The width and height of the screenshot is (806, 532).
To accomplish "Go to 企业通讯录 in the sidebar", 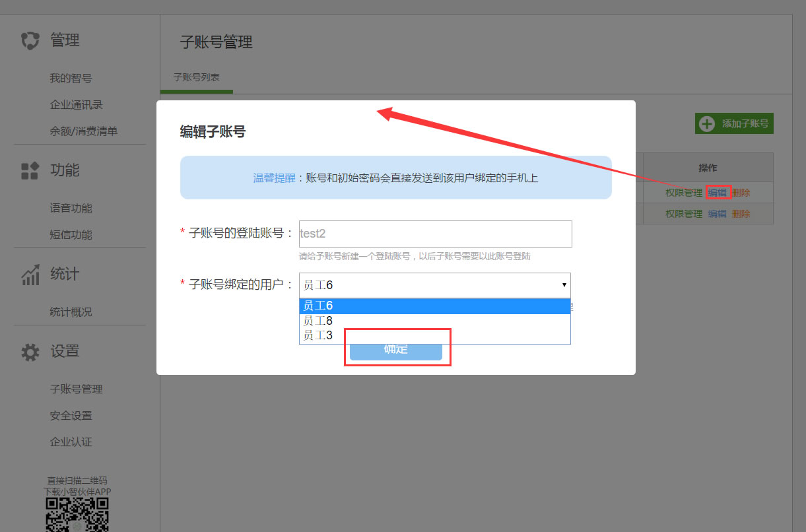I will pos(76,105).
